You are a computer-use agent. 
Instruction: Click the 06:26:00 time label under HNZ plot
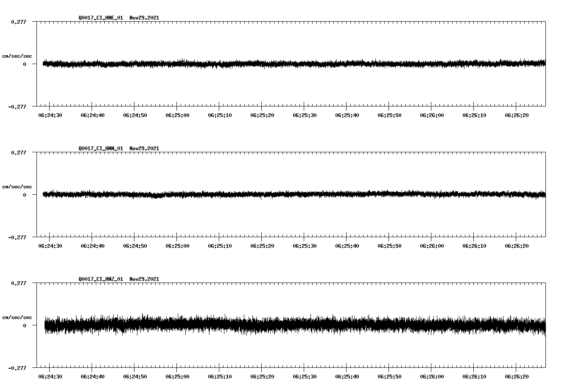432,376
